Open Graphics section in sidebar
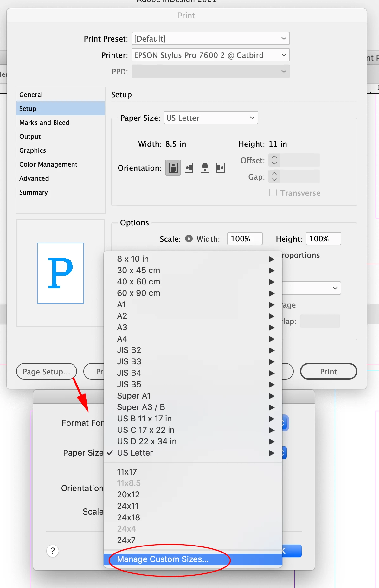 [61, 150]
